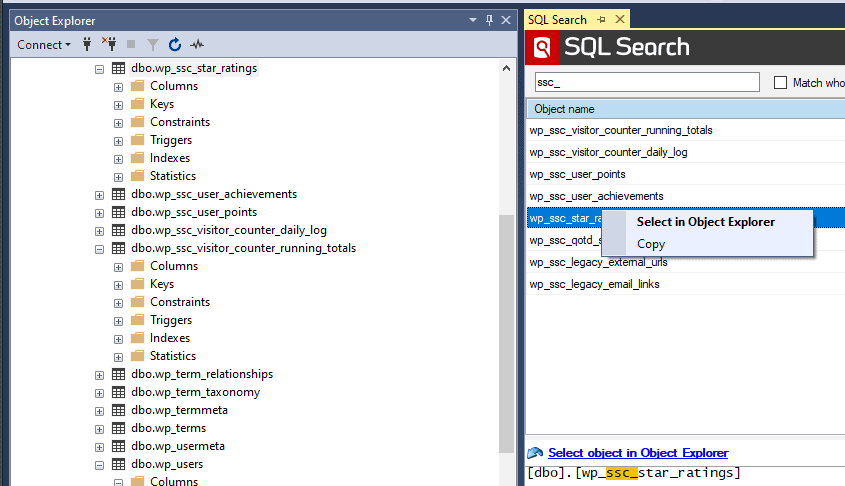The height and width of the screenshot is (486, 845).
Task: Click folder icon of Keys under wp_ssc_star_ratings
Action: [138, 103]
